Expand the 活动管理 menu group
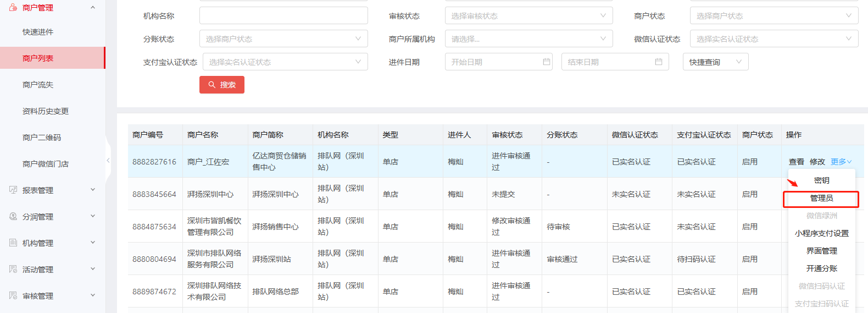 point(93,269)
